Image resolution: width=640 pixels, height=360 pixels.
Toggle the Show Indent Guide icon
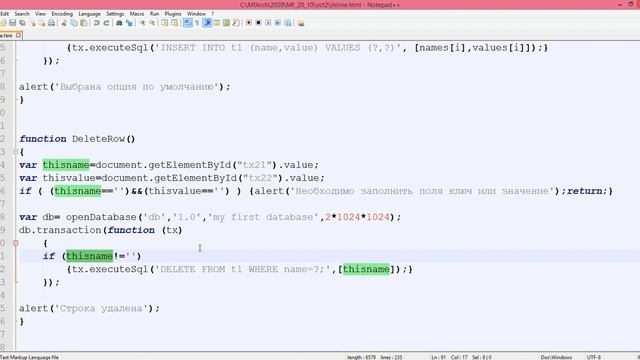pyautogui.click(x=207, y=23)
